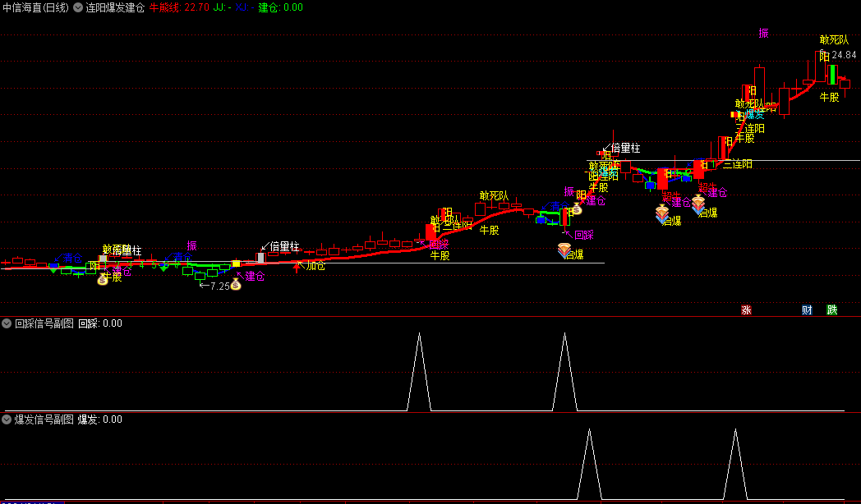Click the money bag beside the 回踩 candle
861x504 pixels.
[577, 209]
